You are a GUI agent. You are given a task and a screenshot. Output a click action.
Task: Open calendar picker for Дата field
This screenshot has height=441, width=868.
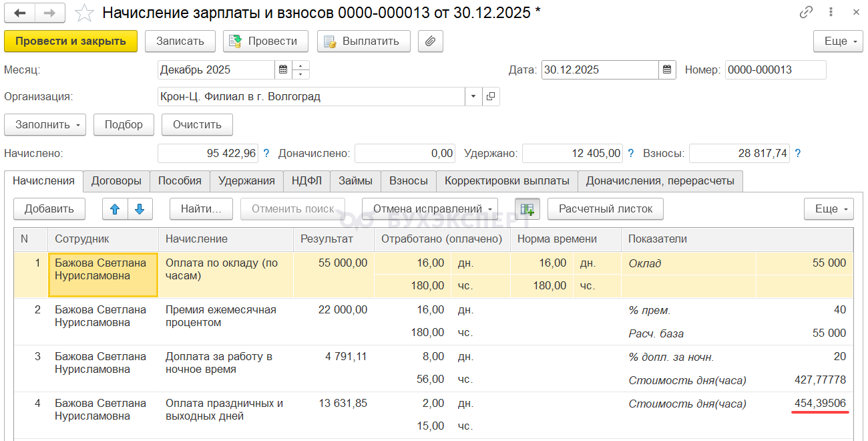coord(667,70)
